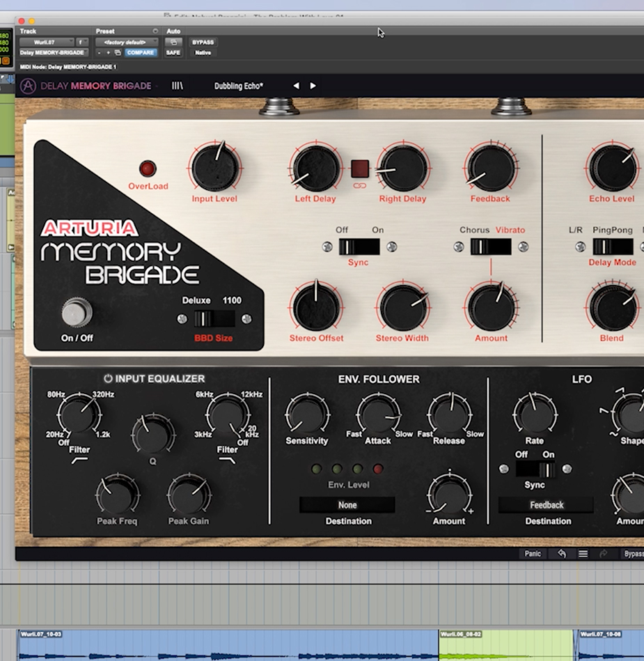Click the OverLoad indicator light
Image resolution: width=644 pixels, height=661 pixels.
pyautogui.click(x=148, y=169)
